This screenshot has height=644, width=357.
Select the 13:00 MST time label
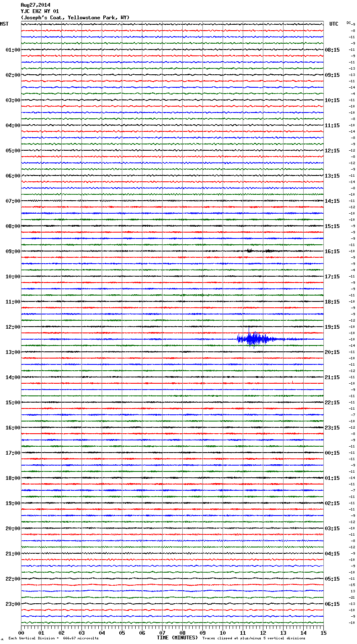pyautogui.click(x=13, y=352)
